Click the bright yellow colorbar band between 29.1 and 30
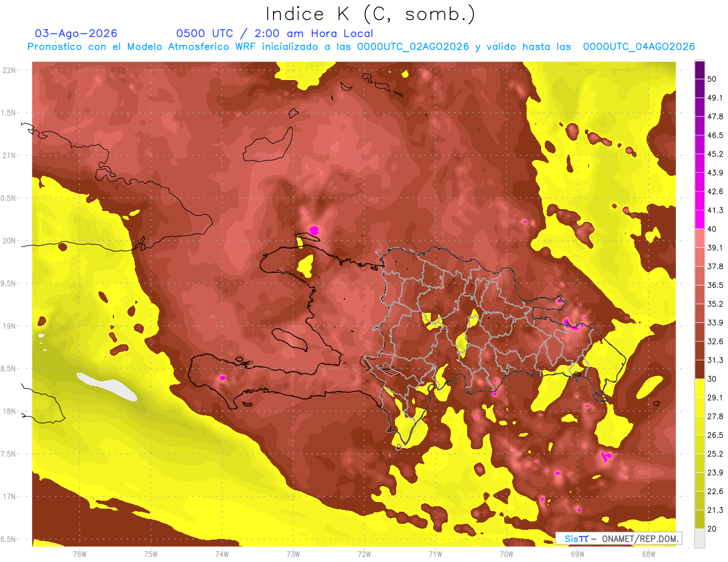 point(699,389)
